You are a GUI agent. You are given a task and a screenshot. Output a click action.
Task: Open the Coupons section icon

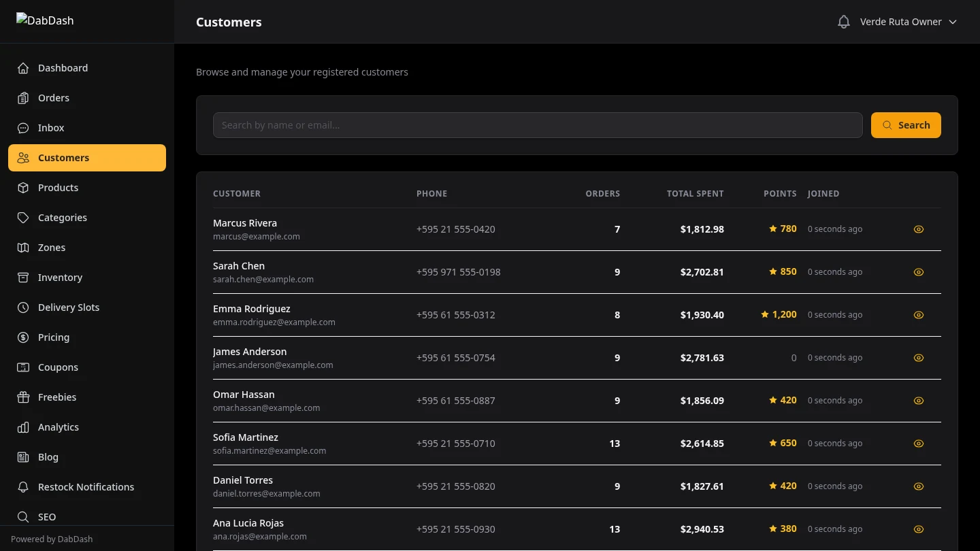click(x=23, y=367)
